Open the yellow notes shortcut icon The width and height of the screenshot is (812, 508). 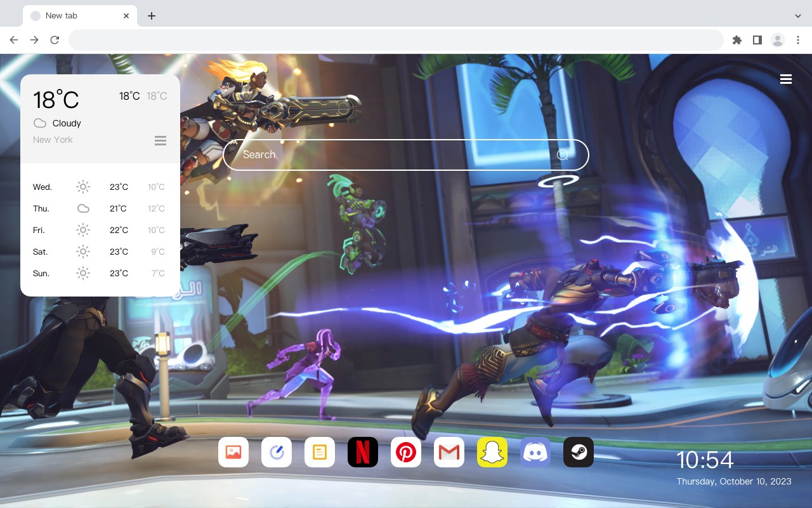pyautogui.click(x=320, y=452)
